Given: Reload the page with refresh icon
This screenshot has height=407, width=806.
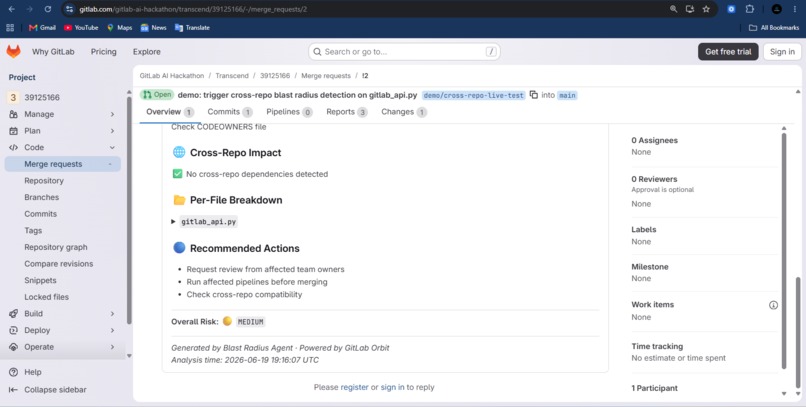Looking at the screenshot, I should [x=48, y=9].
